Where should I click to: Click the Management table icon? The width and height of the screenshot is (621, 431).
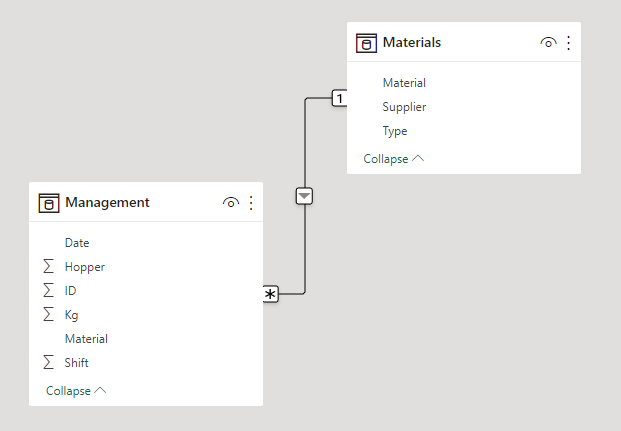49,203
